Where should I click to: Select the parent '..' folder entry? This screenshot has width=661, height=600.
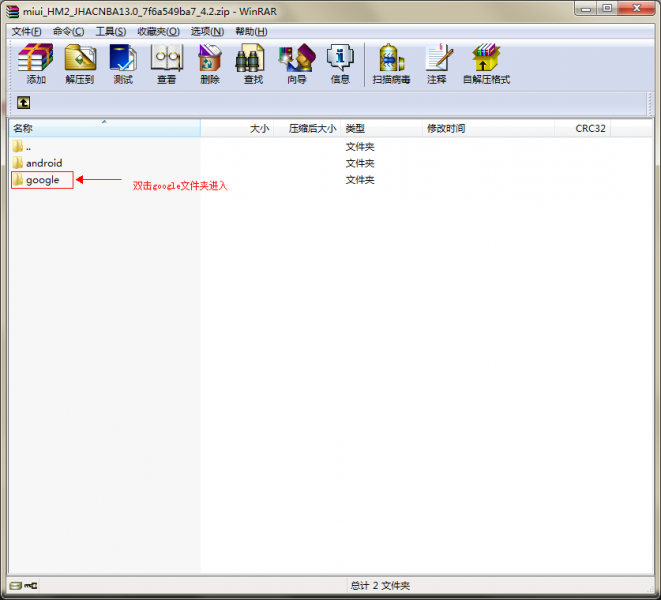coord(21,147)
